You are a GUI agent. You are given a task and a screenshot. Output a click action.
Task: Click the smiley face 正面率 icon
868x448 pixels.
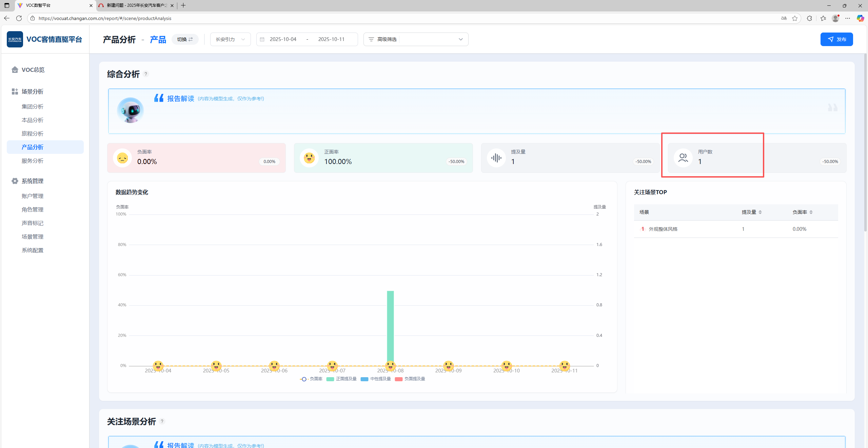point(309,158)
